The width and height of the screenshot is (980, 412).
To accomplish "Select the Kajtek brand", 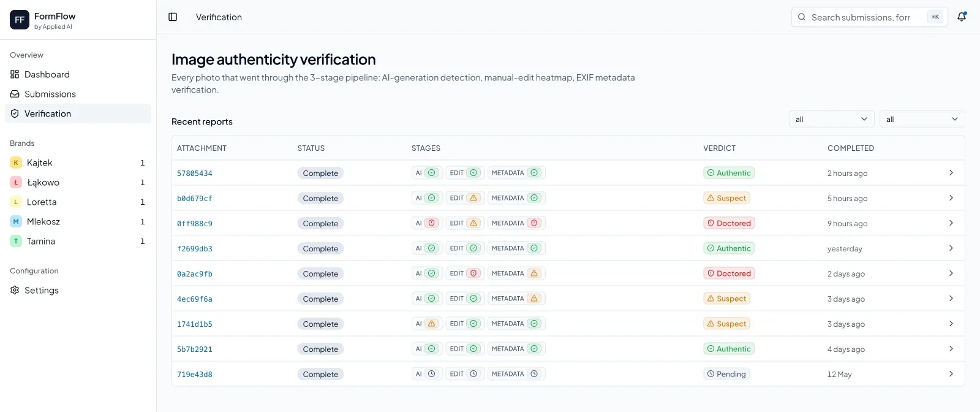I will coord(78,162).
